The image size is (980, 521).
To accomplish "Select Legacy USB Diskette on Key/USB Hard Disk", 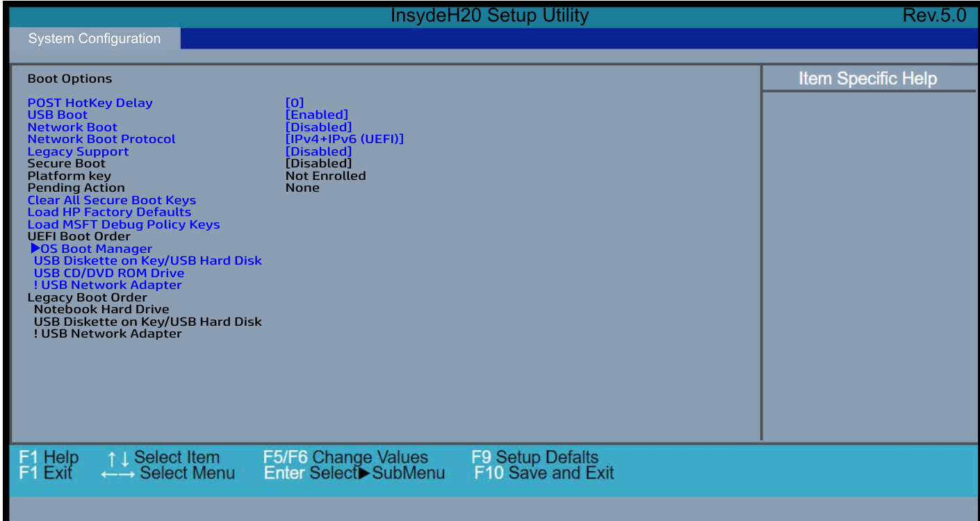I will (x=148, y=322).
